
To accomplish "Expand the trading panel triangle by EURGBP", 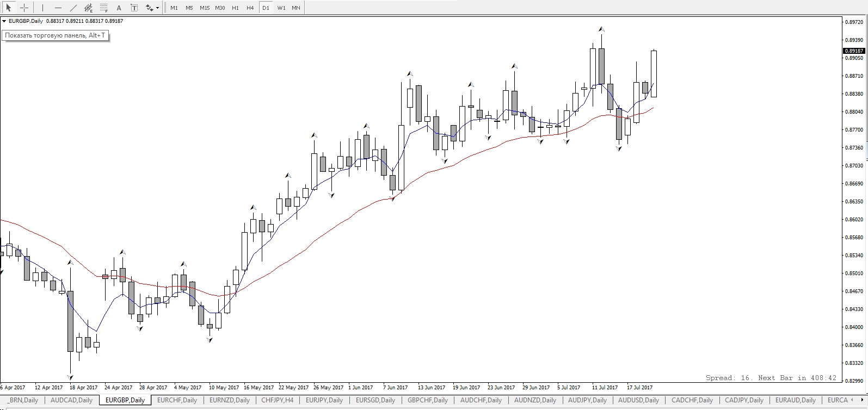I will [4, 21].
